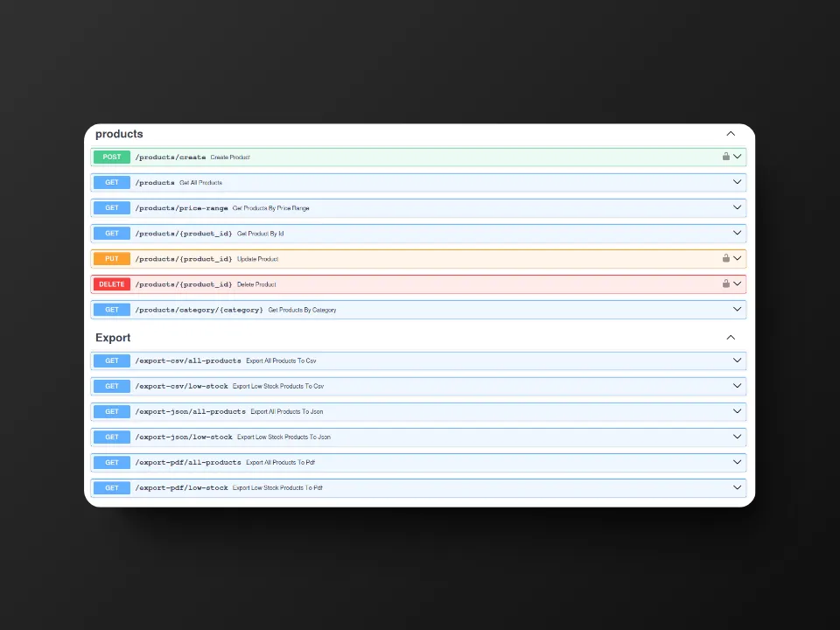Expand the Get Products By Category chevron
This screenshot has width=840, height=630.
737,310
